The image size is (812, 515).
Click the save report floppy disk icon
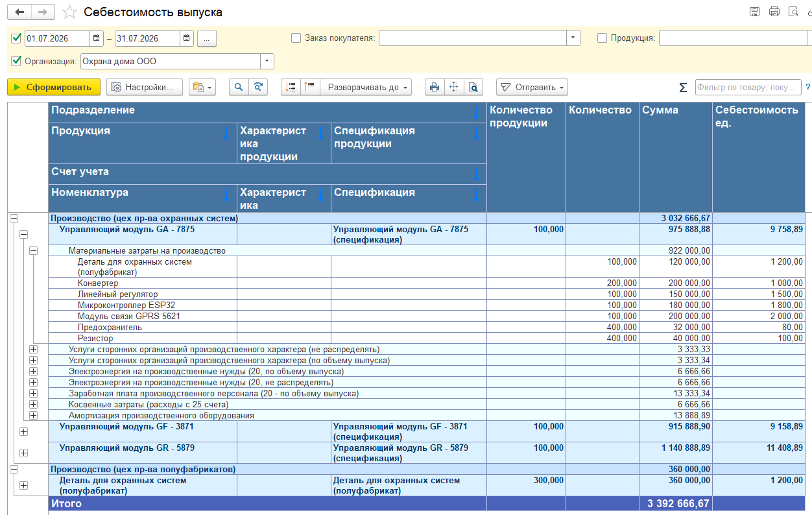754,12
